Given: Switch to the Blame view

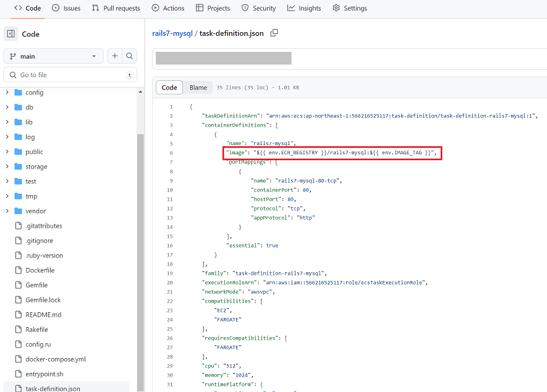Looking at the screenshot, I should point(198,88).
